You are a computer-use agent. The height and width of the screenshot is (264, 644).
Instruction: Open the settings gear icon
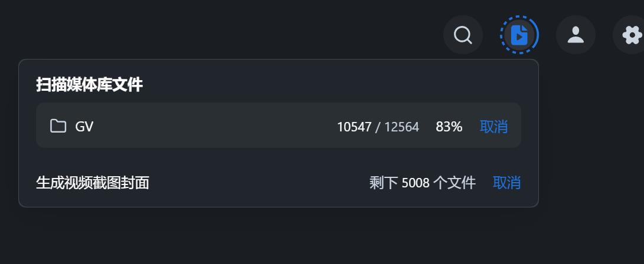click(632, 35)
